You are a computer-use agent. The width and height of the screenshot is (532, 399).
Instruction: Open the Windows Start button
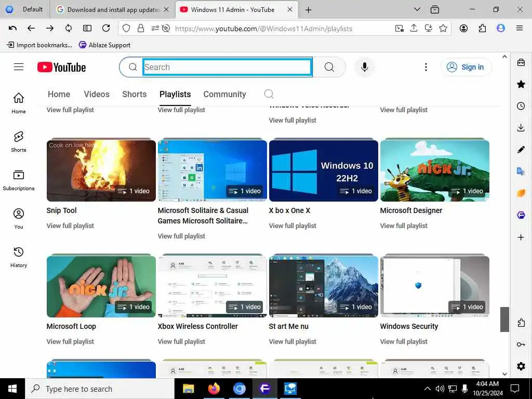click(x=12, y=389)
